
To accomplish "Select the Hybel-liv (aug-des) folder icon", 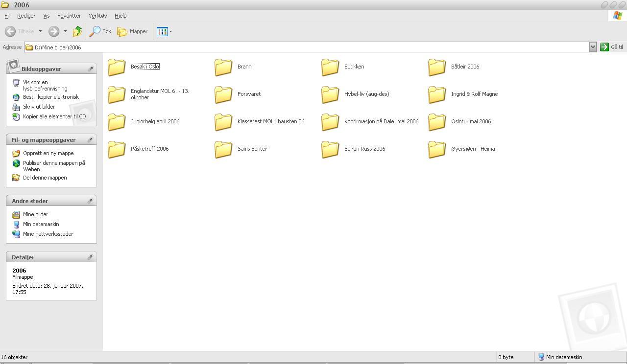I will click(x=330, y=94).
